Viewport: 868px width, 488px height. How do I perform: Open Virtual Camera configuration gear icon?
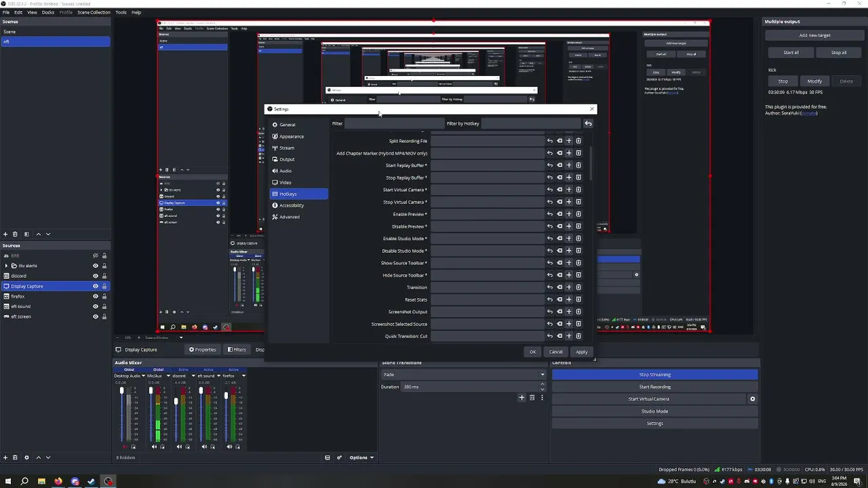pyautogui.click(x=752, y=399)
